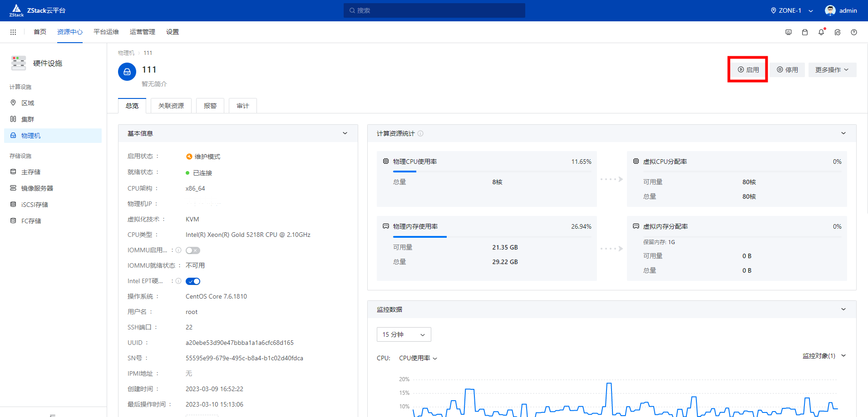Open the 15 分钟 time range dropdown
Viewport: 868px width, 417px height.
point(404,334)
